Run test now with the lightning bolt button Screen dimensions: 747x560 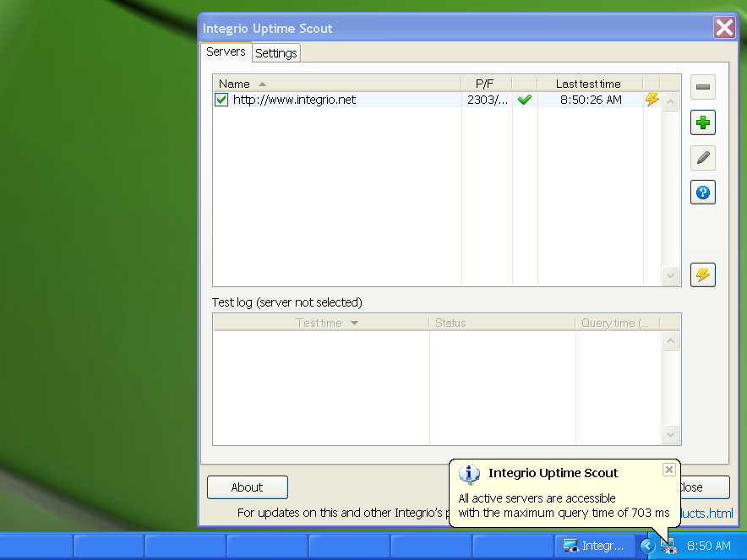coord(702,274)
